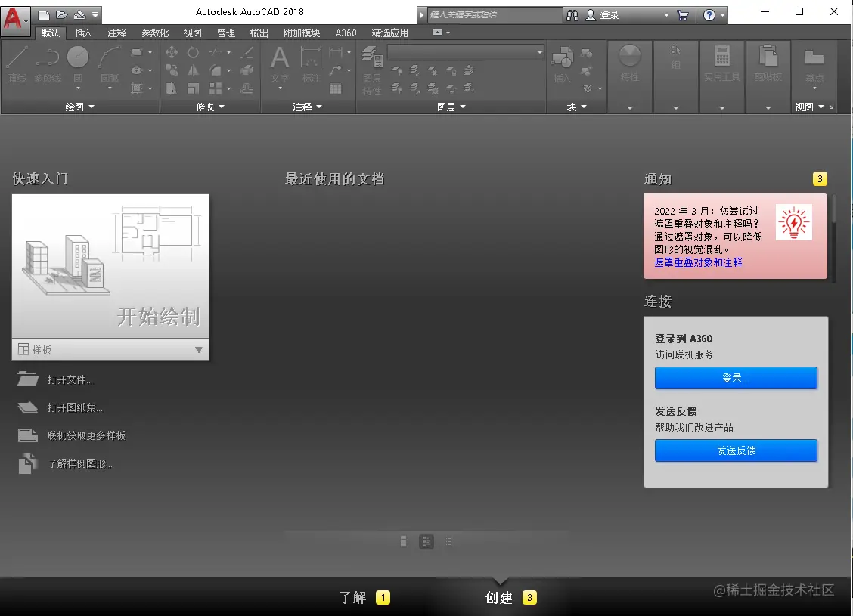The image size is (853, 616).
Task: Switch recent documents to image view
Action: click(403, 541)
